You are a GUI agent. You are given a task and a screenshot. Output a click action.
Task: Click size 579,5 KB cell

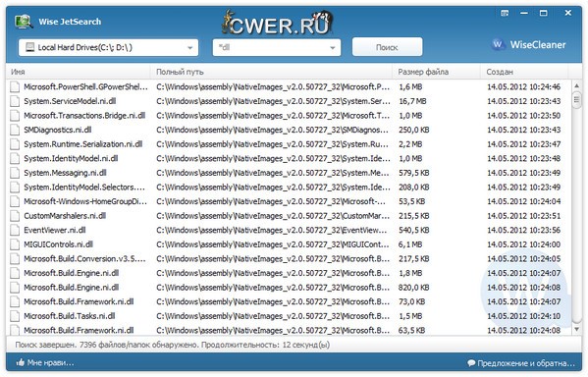[414, 173]
